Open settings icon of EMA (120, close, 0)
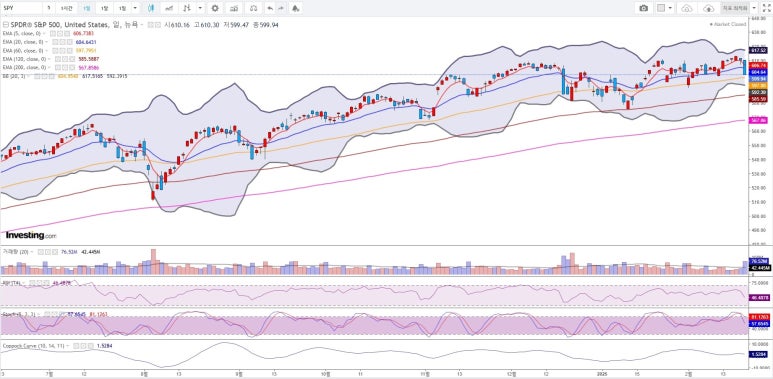The height and width of the screenshot is (379, 773). pos(65,59)
